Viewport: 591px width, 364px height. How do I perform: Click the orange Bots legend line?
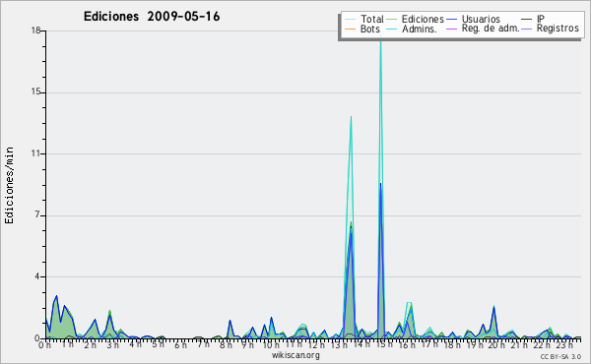pos(350,29)
